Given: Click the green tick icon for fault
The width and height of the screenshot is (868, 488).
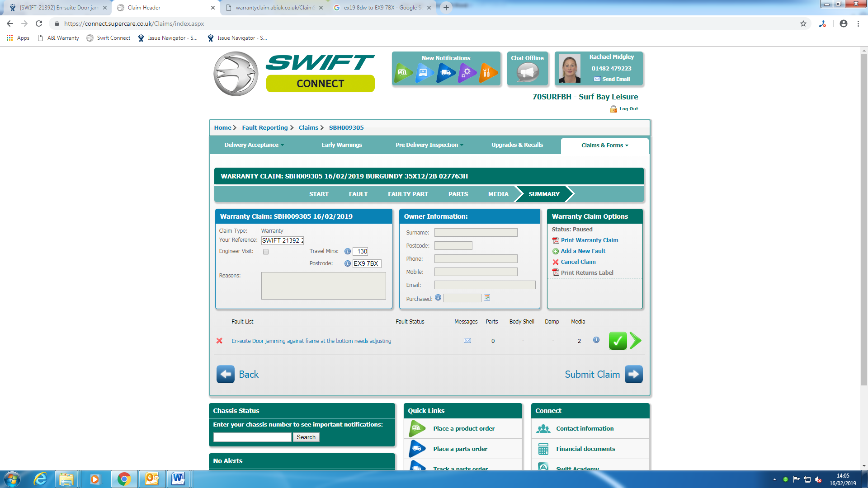Looking at the screenshot, I should 618,341.
